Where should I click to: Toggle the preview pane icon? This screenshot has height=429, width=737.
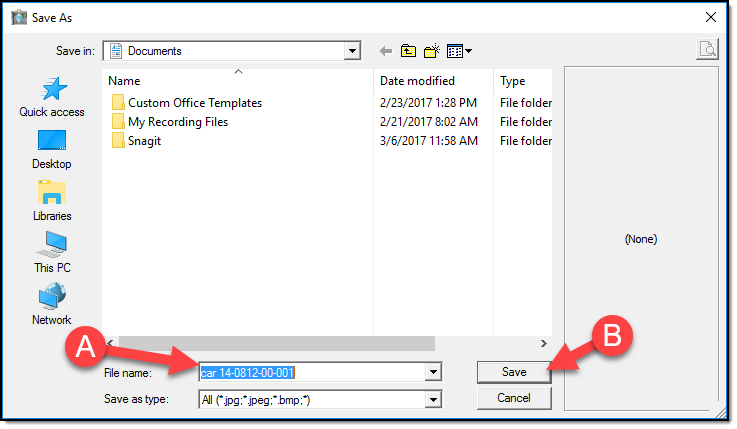707,50
